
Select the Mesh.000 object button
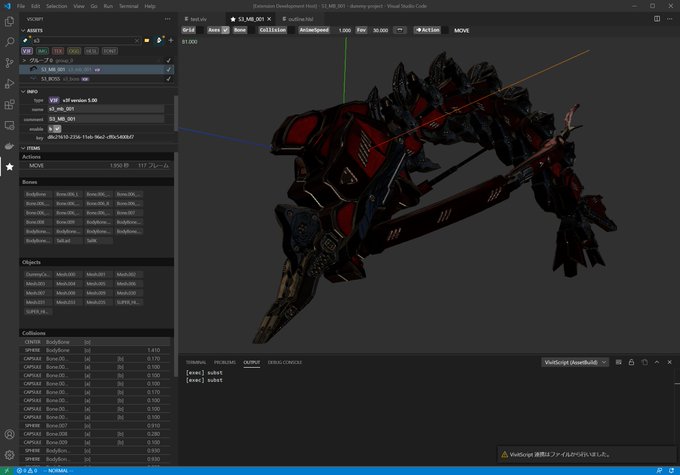(68, 274)
